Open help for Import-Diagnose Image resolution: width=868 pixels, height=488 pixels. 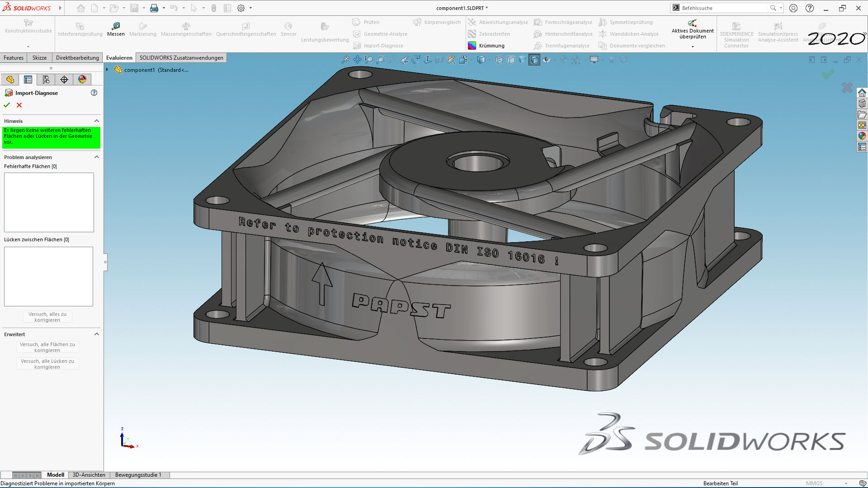[x=94, y=93]
